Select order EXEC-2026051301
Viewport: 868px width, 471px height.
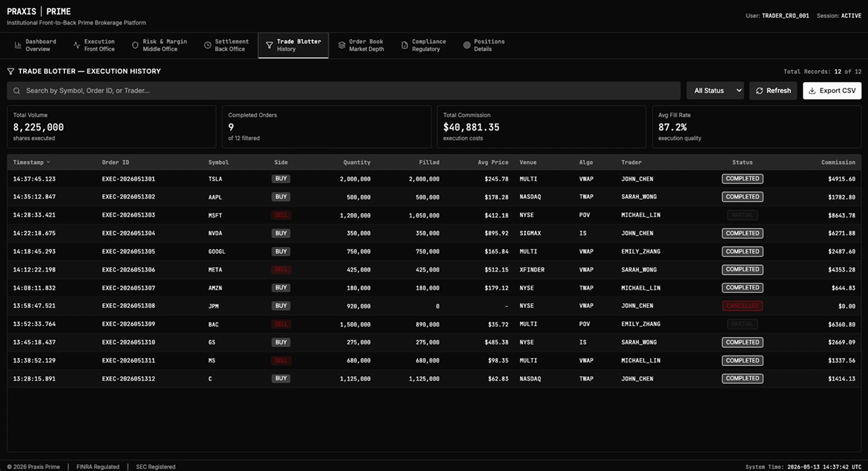point(129,179)
